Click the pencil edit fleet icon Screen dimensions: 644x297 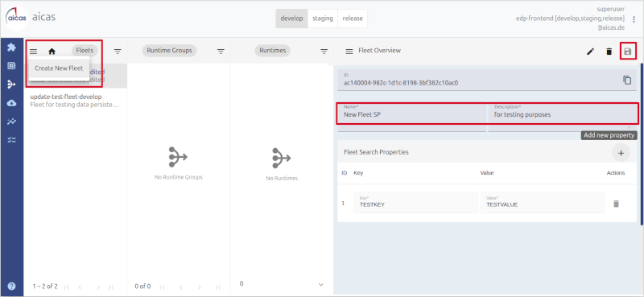(591, 52)
